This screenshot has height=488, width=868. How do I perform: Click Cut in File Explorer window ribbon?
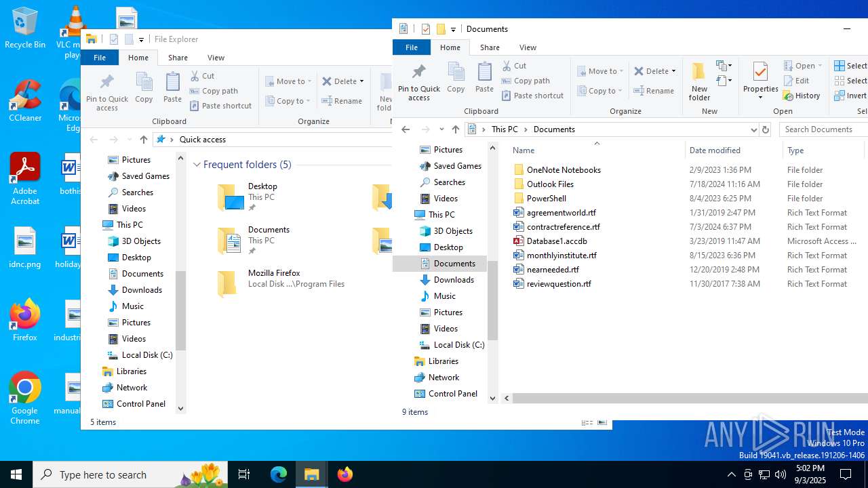point(202,76)
